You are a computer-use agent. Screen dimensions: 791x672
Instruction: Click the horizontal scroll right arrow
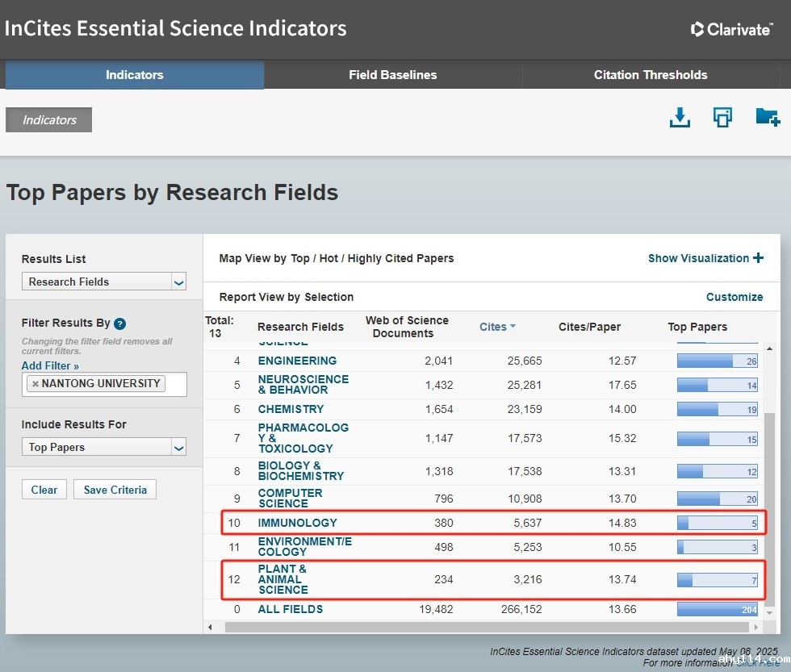click(x=755, y=627)
